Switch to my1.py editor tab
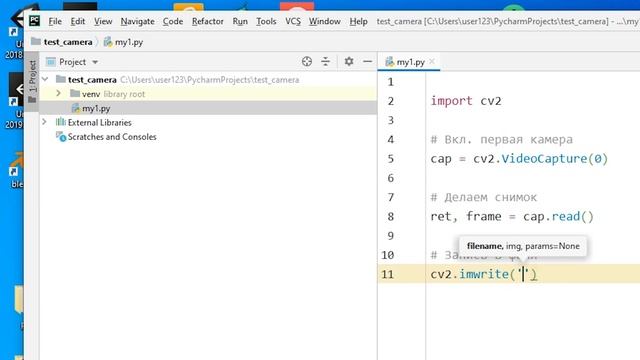 [x=409, y=62]
